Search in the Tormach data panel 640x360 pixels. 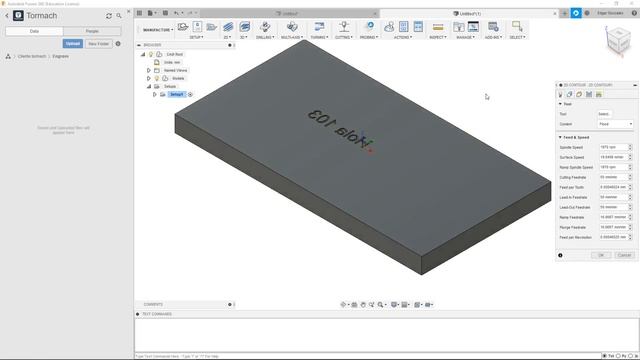pyautogui.click(x=119, y=16)
